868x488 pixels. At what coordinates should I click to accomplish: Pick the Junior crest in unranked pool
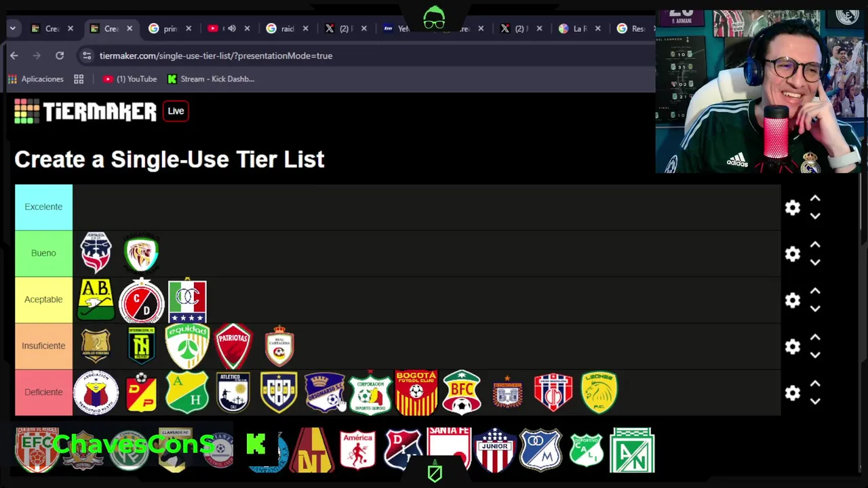[x=495, y=449]
